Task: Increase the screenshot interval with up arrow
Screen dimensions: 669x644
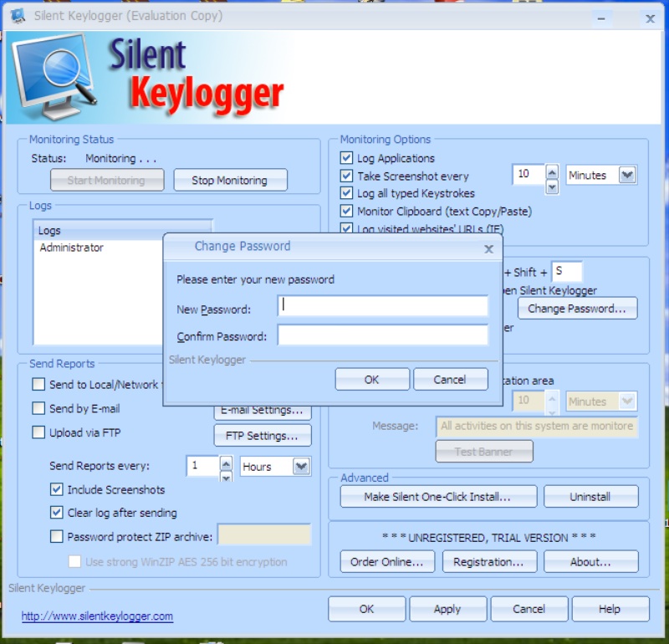Action: pyautogui.click(x=552, y=171)
